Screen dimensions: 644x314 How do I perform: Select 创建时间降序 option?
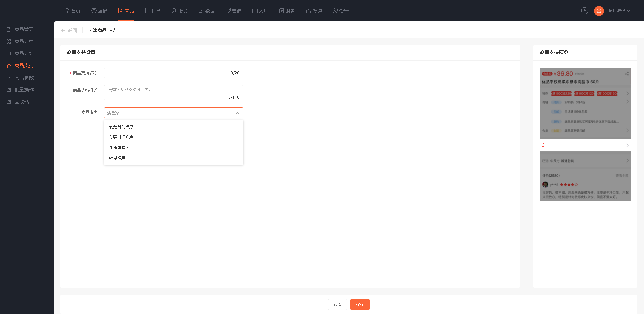(173, 127)
